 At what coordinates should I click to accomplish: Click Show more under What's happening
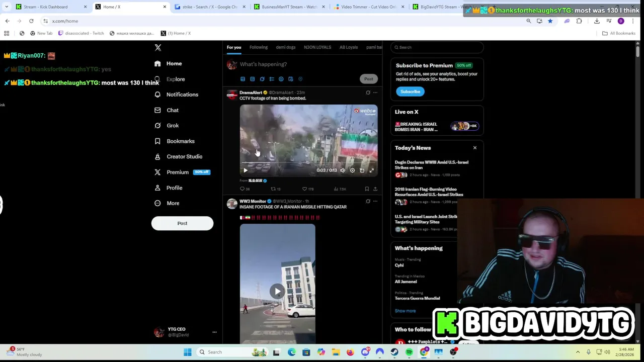[x=405, y=311]
